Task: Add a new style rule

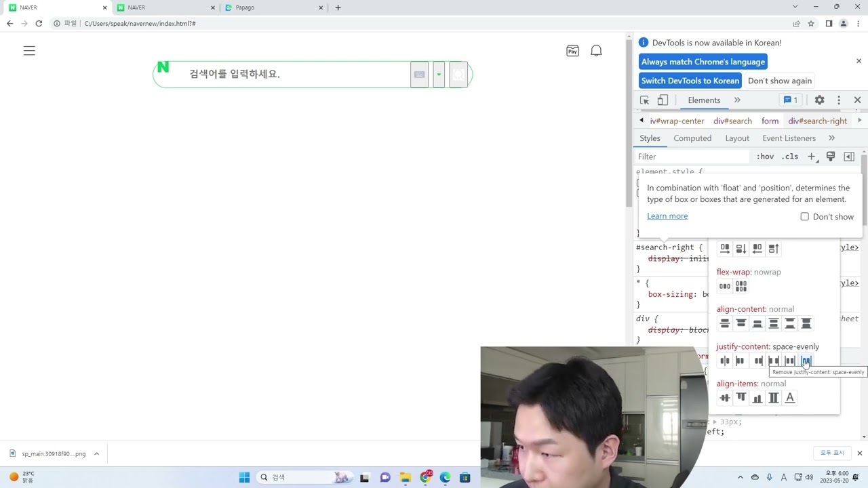Action: coord(812,157)
